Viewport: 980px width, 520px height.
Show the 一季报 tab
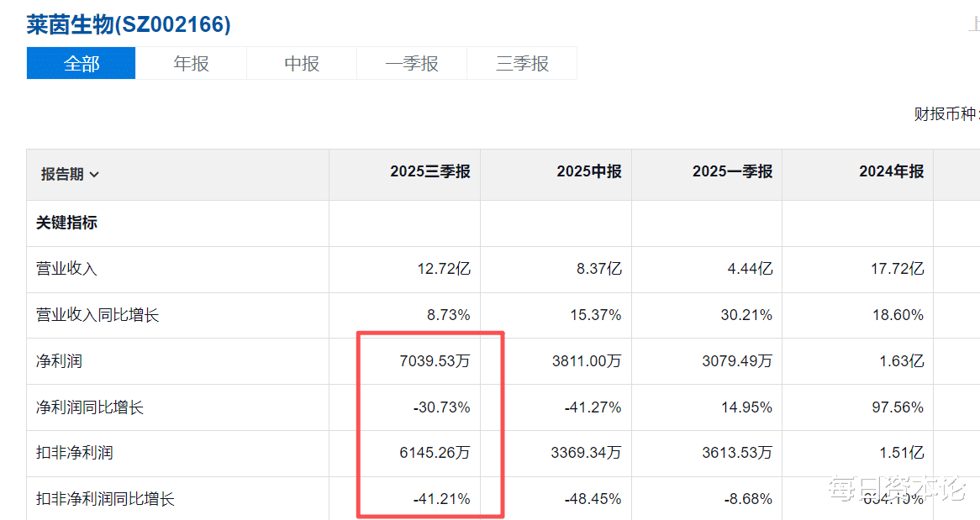pos(412,64)
